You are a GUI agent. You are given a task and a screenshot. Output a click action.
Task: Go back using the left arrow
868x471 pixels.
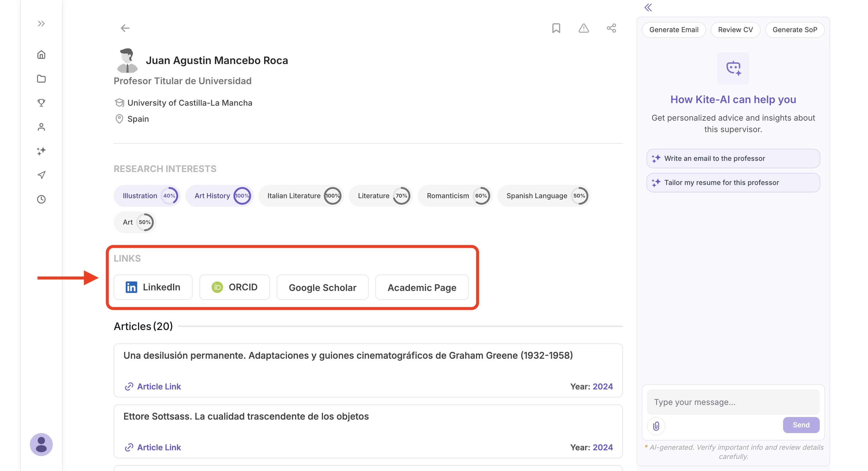coord(125,28)
